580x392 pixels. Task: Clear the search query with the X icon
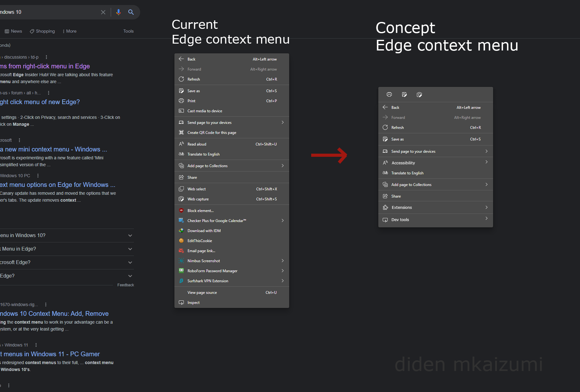[103, 12]
